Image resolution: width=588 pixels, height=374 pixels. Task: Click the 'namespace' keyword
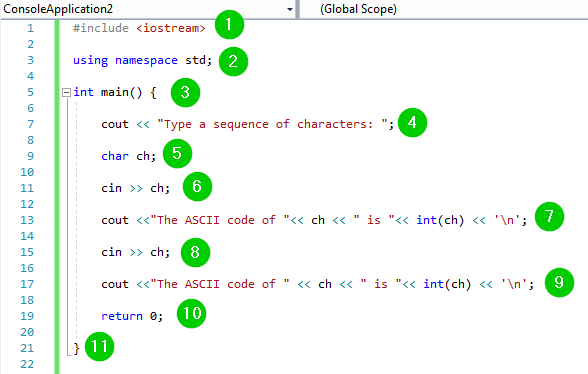[x=146, y=60]
